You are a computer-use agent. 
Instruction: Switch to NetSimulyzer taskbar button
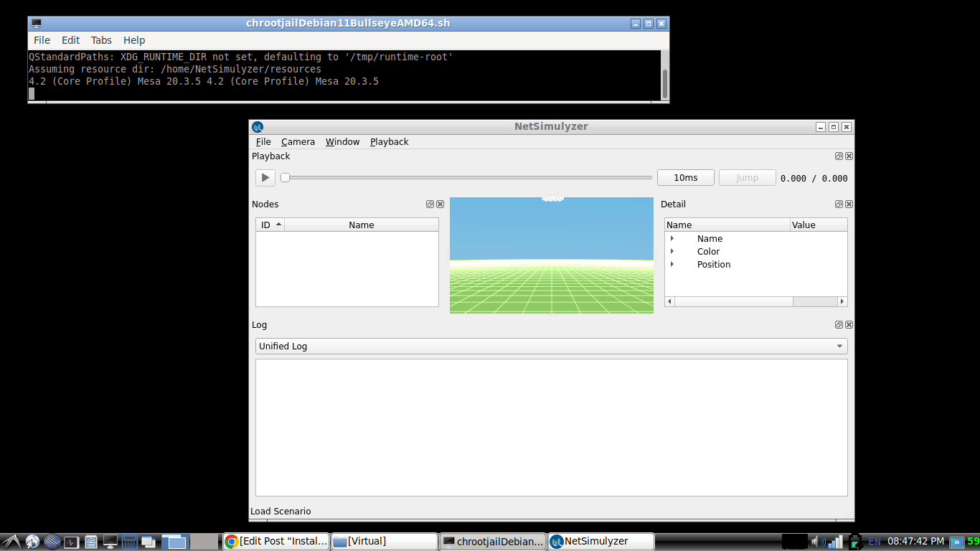click(601, 541)
